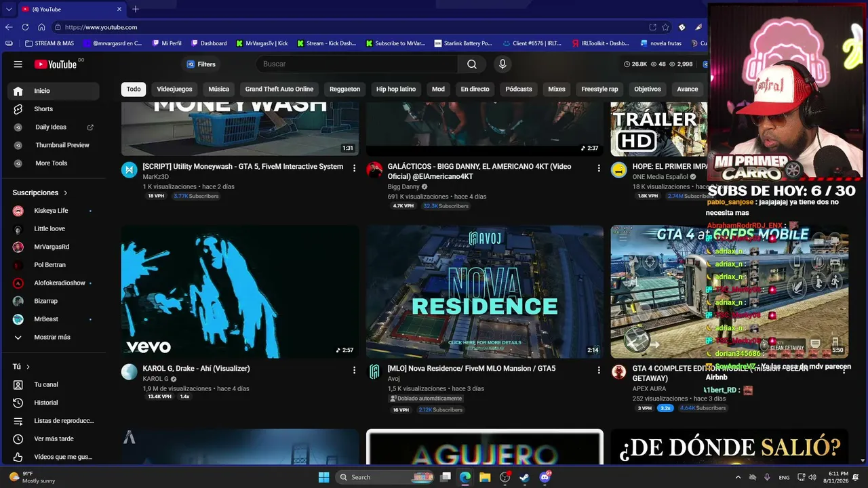This screenshot has height=488, width=868.
Task: Open a new browser tab
Action: point(136,9)
